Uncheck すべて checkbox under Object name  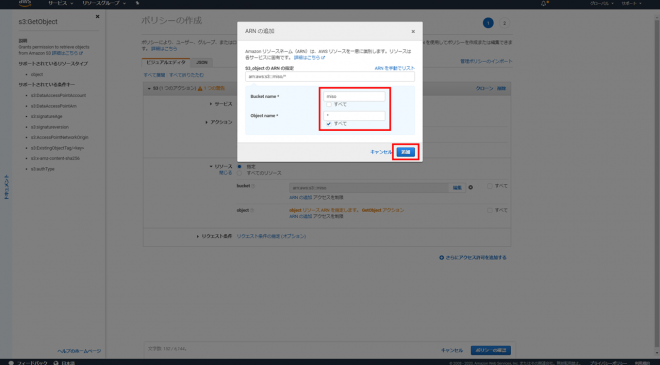click(x=329, y=124)
